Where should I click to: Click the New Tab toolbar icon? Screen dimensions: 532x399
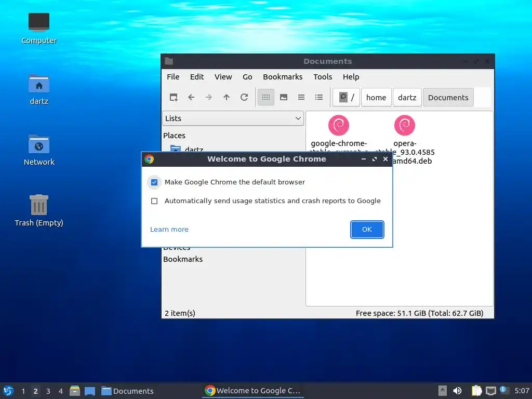point(174,97)
